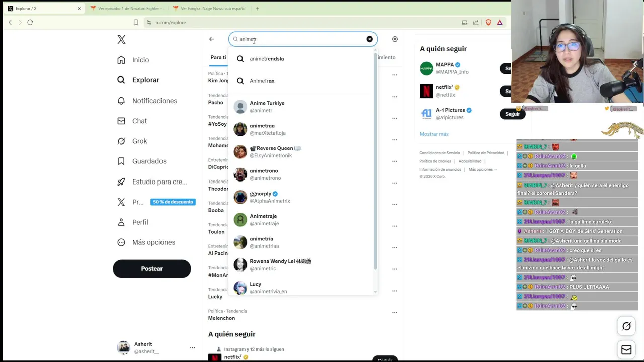The height and width of the screenshot is (362, 644).
Task: Click the share page icon in toolbar
Action: [476, 22]
